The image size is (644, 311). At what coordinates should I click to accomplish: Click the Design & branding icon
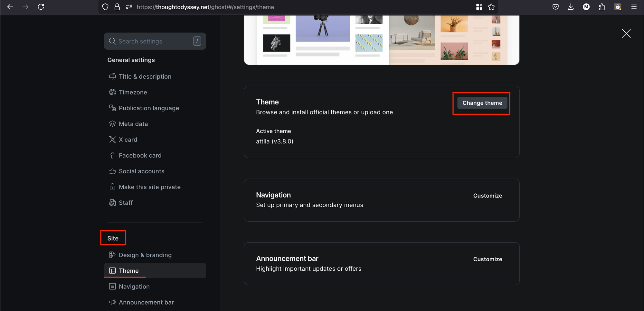112,255
